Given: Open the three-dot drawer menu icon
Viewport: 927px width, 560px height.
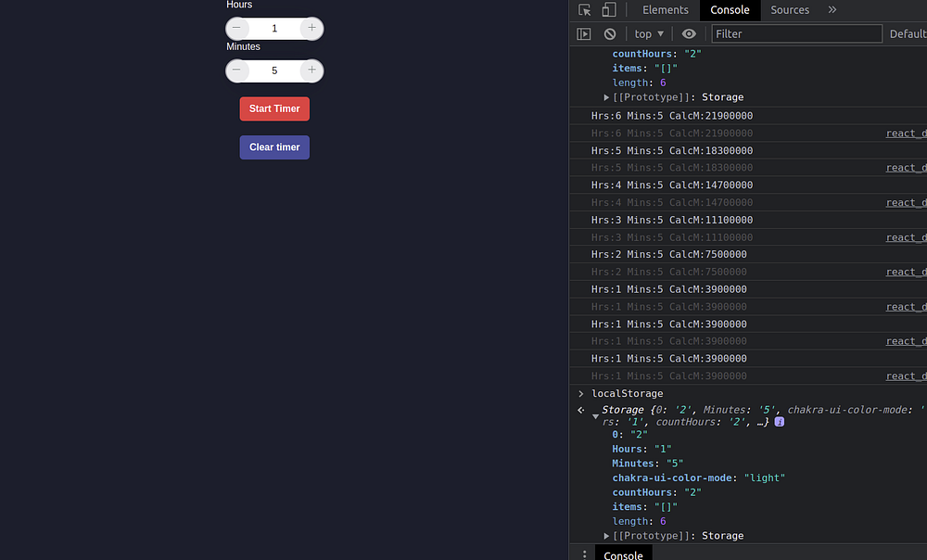Looking at the screenshot, I should [x=584, y=554].
